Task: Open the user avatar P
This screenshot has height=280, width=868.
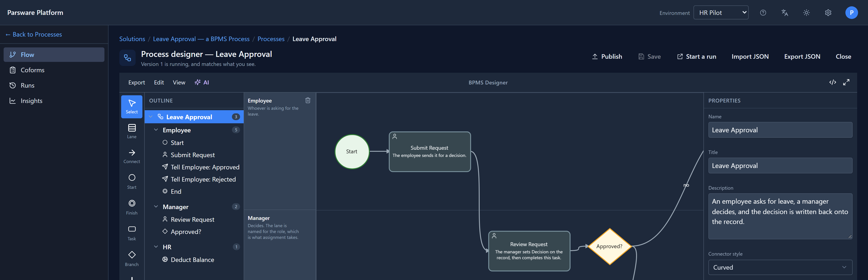Action: [851, 13]
